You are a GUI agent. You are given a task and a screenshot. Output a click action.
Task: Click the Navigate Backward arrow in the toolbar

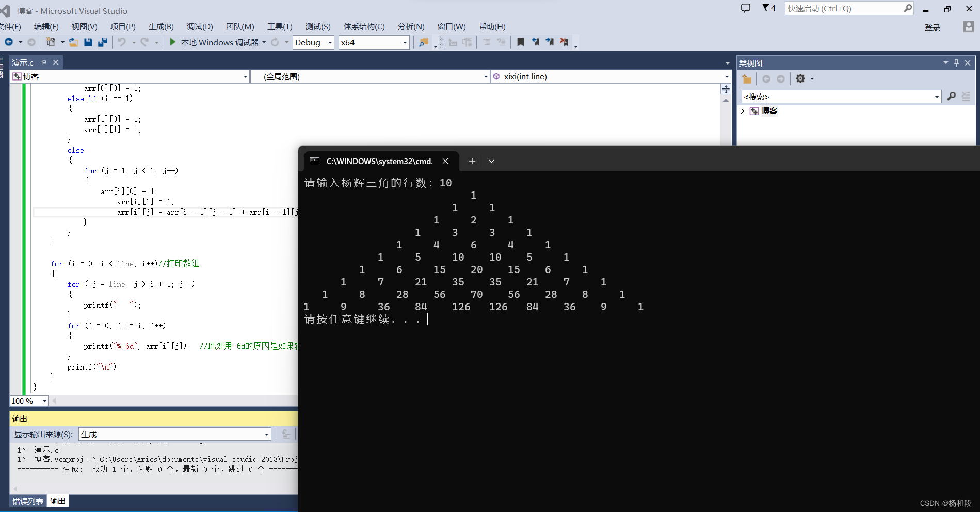(9, 42)
